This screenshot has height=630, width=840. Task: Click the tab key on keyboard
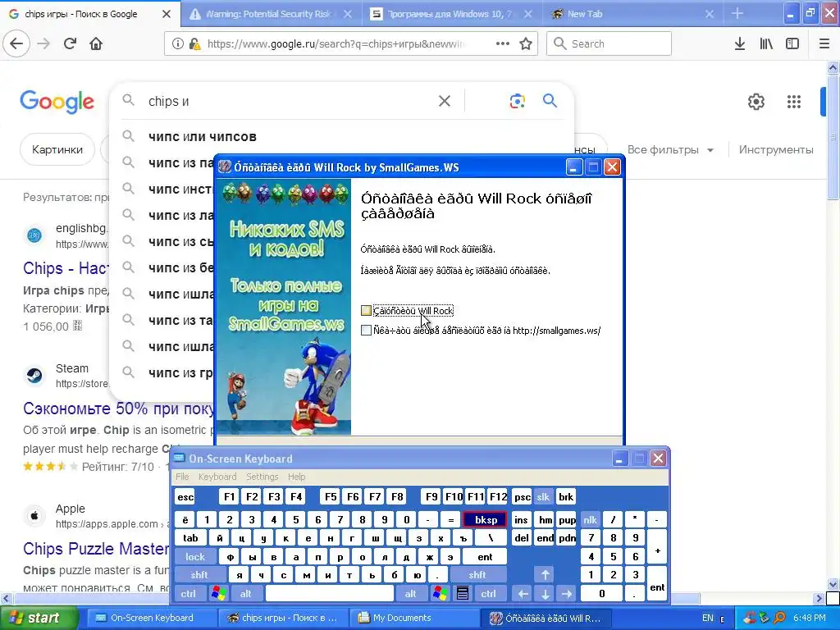[x=190, y=538]
